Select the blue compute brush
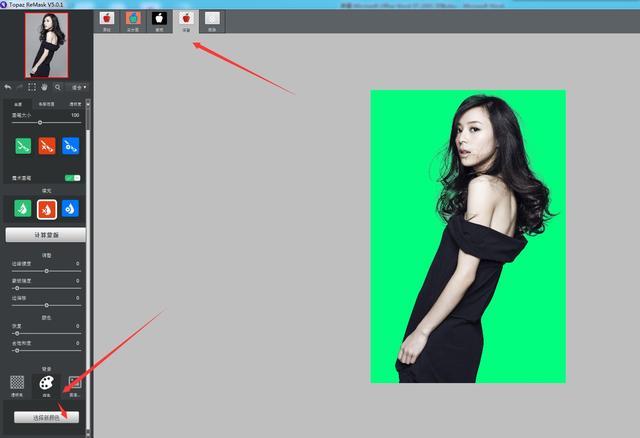640x438 pixels. pyautogui.click(x=70, y=146)
